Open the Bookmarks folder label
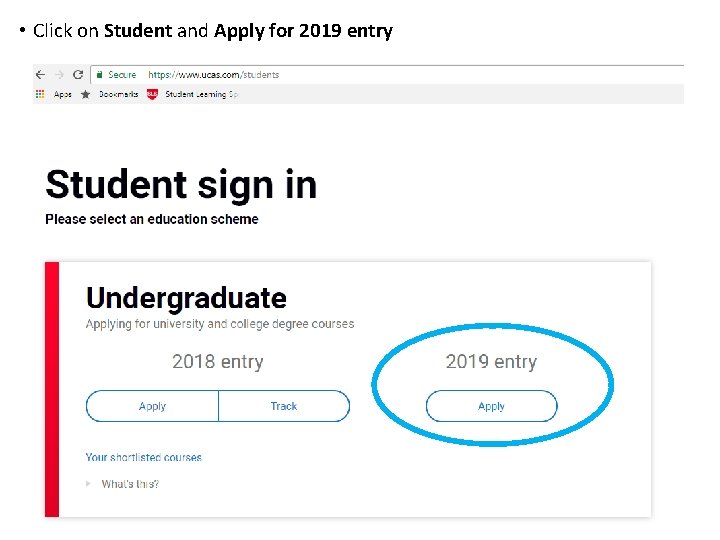 (x=118, y=94)
